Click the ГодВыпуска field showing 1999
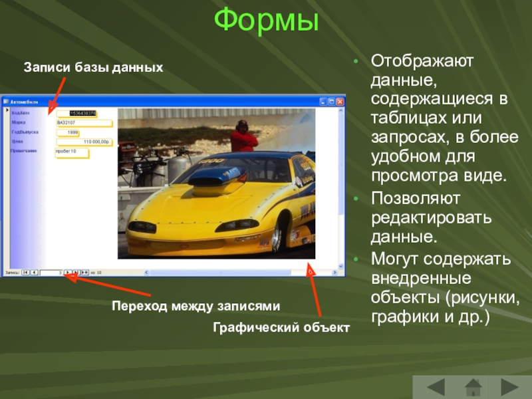The height and width of the screenshot is (399, 532). click(69, 132)
